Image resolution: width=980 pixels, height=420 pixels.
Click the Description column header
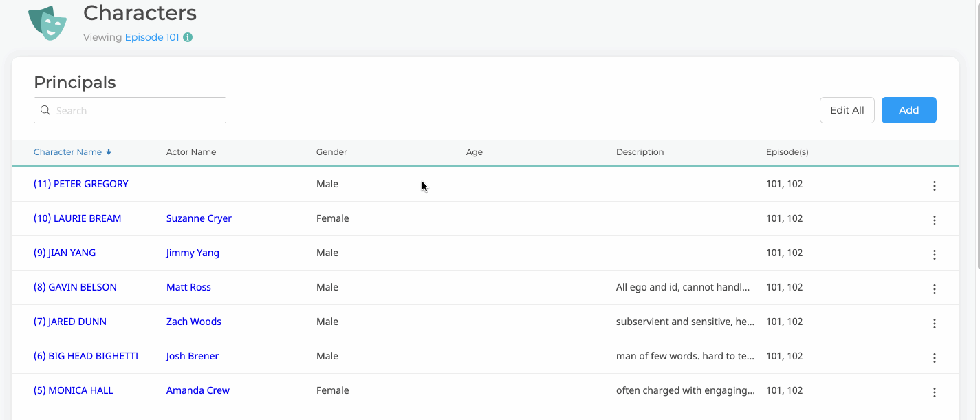click(x=640, y=152)
